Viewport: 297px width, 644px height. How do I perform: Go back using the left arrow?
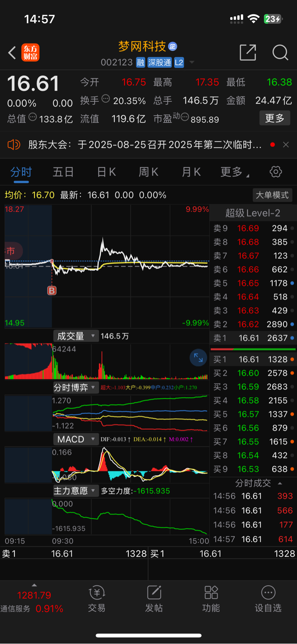tap(12, 53)
